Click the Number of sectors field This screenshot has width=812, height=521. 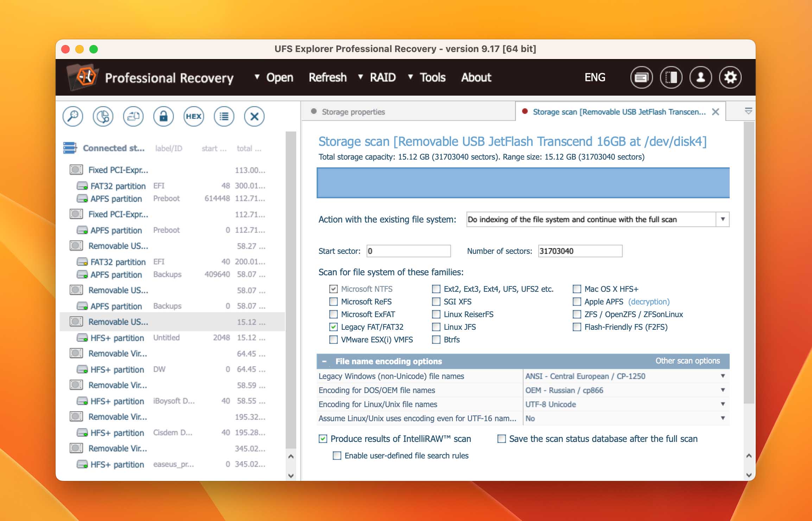coord(580,251)
